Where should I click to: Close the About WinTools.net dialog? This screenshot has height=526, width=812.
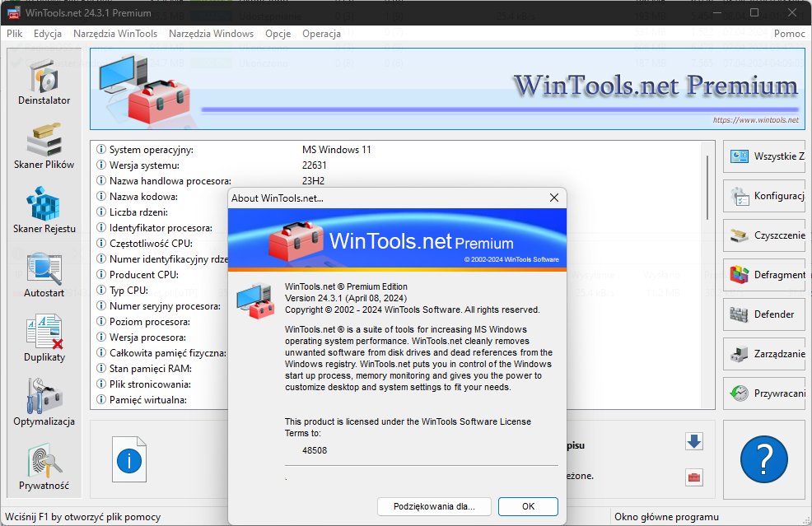[x=553, y=198]
